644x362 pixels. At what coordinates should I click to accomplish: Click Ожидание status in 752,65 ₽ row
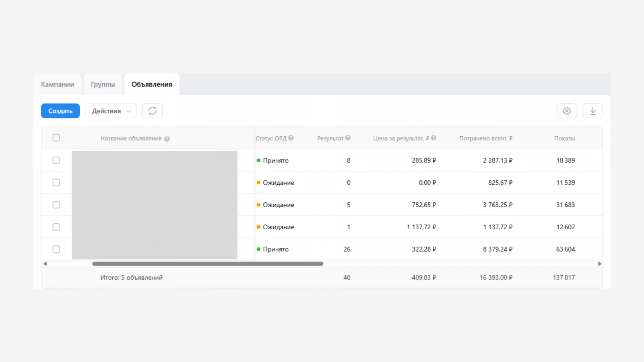pos(275,205)
